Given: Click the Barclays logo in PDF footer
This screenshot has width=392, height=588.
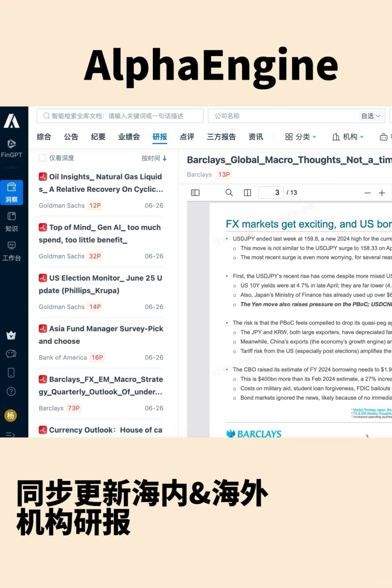Looking at the screenshot, I should click(x=254, y=434).
